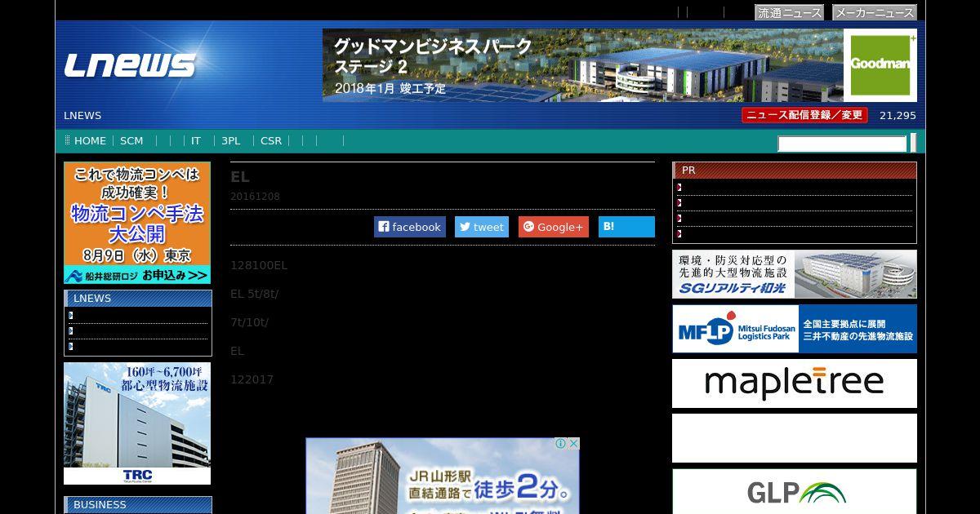Open the SCM navigation item
This screenshot has width=980, height=514.
[131, 140]
